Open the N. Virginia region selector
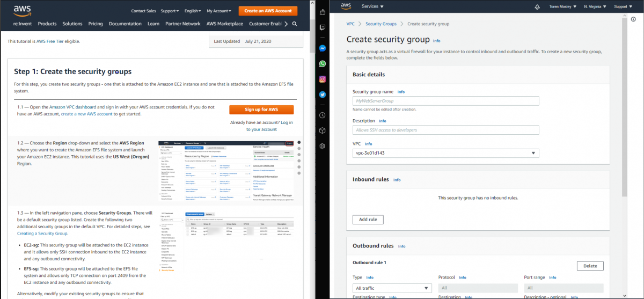The image size is (644, 299). pyautogui.click(x=595, y=6)
